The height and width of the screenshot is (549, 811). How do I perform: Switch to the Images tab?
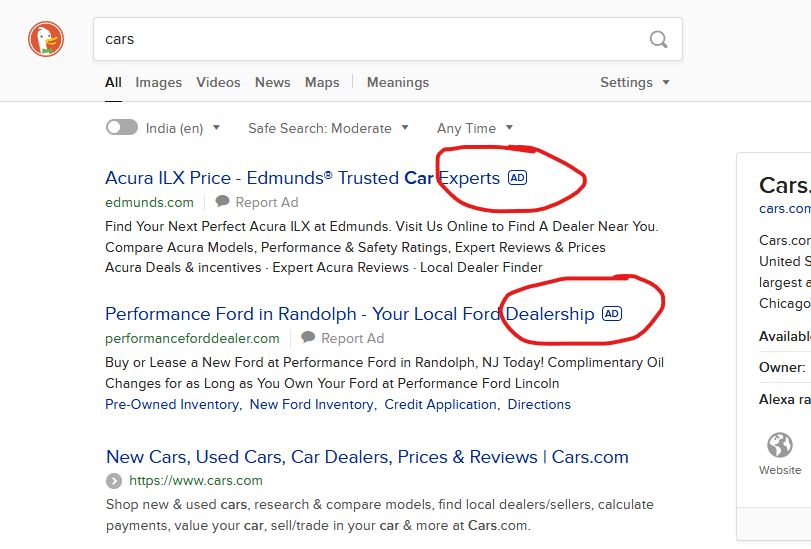158,82
